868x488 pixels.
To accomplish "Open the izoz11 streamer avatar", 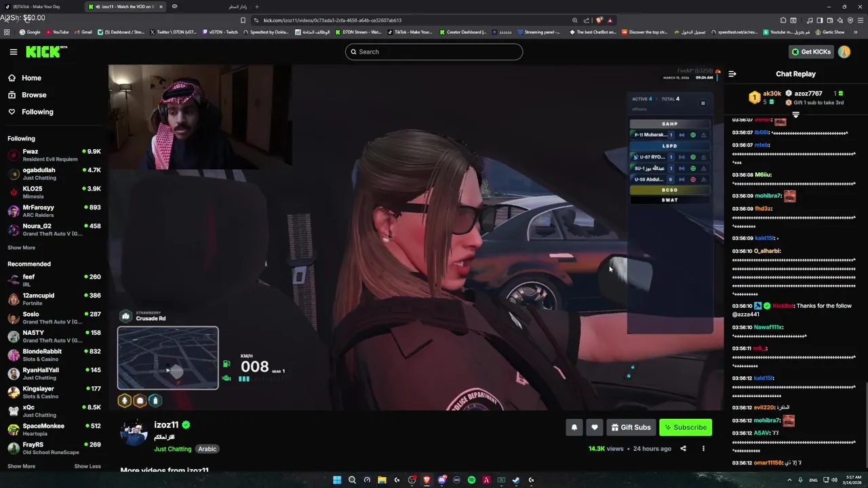I will (134, 432).
